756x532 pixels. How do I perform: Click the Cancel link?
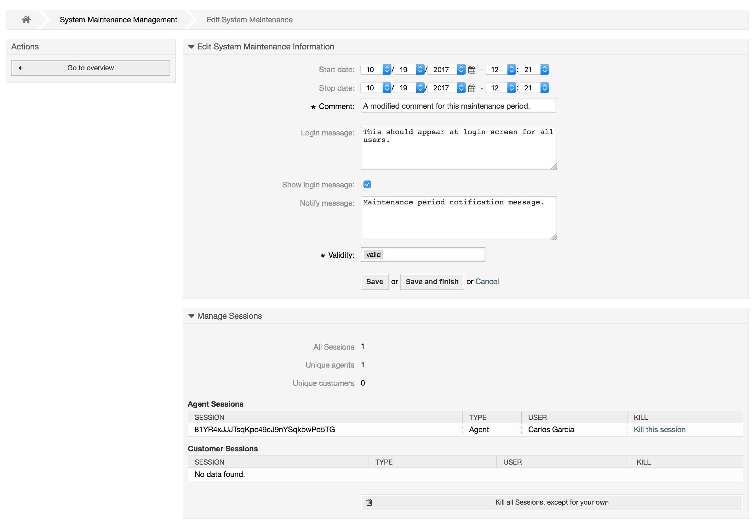coord(487,282)
